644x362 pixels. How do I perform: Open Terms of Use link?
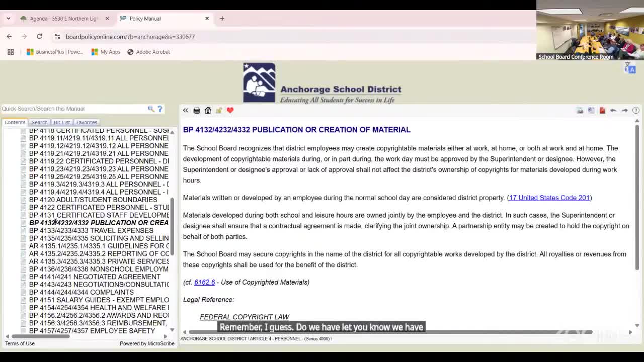[20, 343]
